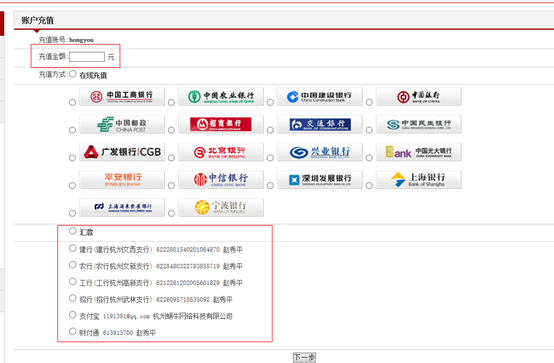The width and height of the screenshot is (554, 363).
Task: Choose the 财付通 remittance radio option
Action: 72,332
